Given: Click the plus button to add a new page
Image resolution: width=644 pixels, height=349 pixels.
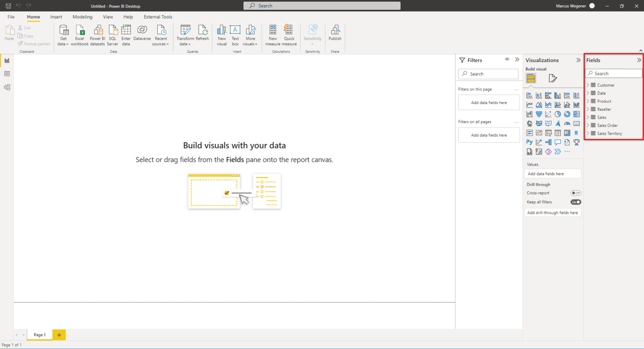Looking at the screenshot, I should click(59, 335).
